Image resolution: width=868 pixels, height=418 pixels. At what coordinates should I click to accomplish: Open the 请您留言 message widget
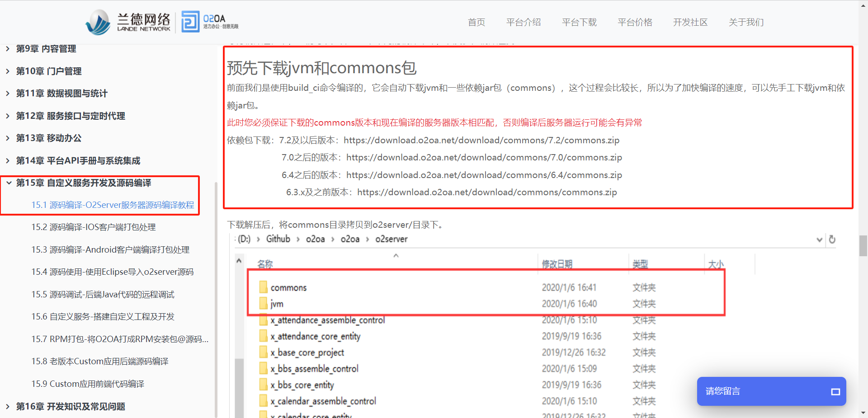(771, 391)
